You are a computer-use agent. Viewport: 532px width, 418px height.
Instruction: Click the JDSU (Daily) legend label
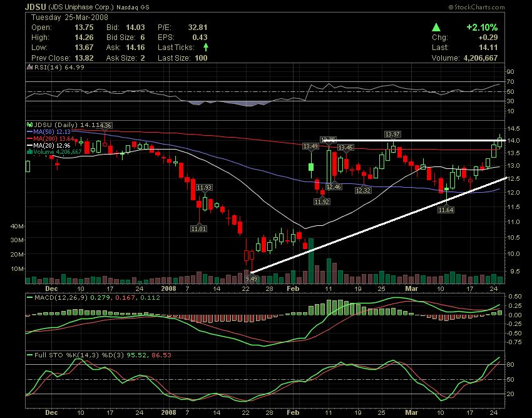56,125
